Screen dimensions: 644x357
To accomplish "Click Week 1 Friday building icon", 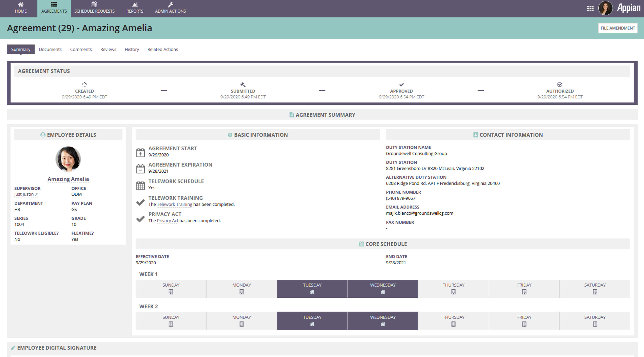I will click(x=524, y=292).
